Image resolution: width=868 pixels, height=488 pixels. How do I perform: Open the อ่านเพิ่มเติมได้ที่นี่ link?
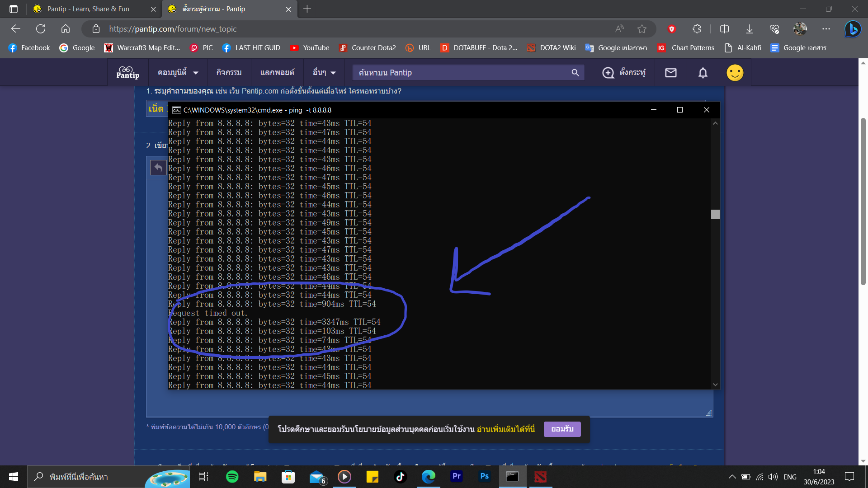[x=506, y=429]
